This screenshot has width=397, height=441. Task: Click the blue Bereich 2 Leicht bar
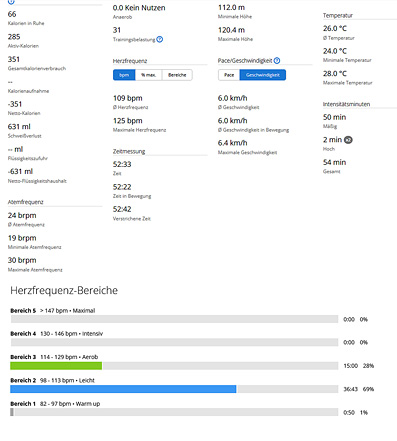[x=123, y=389]
